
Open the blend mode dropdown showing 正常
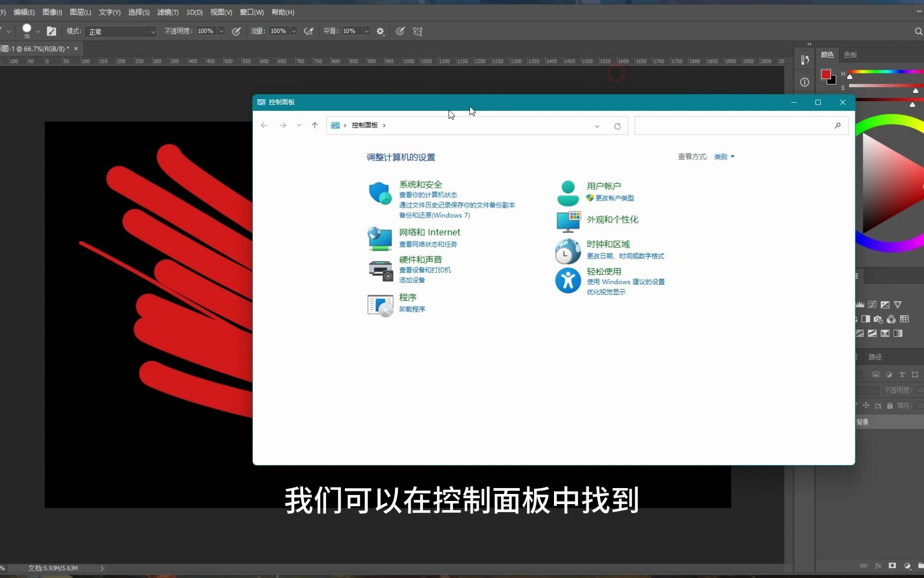click(120, 32)
